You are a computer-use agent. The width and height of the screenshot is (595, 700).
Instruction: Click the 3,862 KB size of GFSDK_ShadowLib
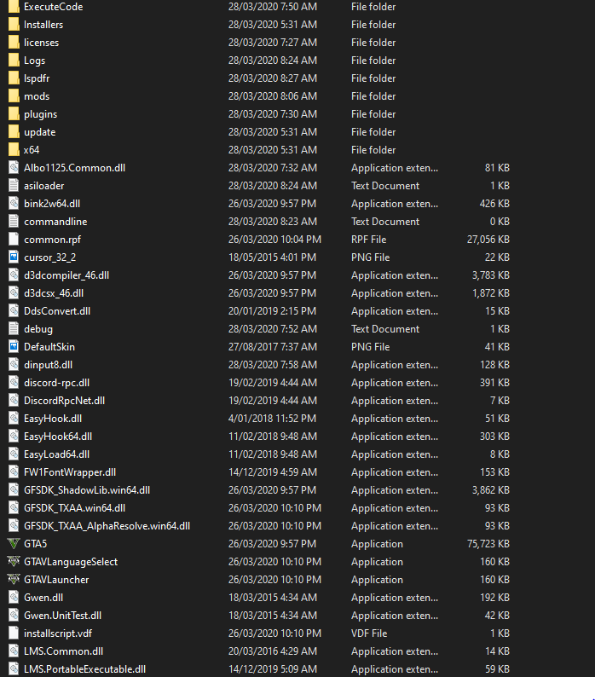coord(491,489)
